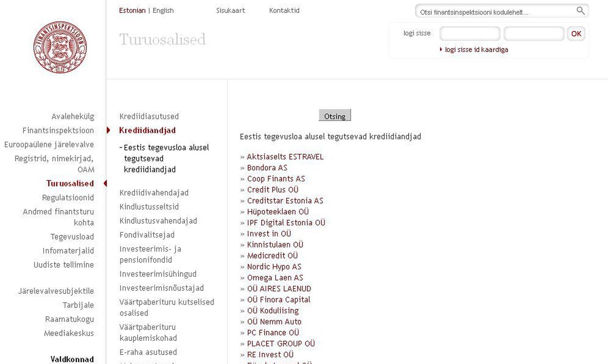Screen dimensions: 608x364
Task: Open Coop Finants AS entry
Action: coord(276,179)
